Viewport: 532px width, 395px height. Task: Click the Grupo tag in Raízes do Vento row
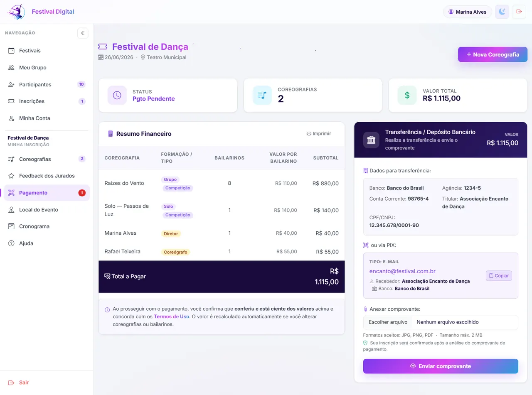tap(170, 179)
